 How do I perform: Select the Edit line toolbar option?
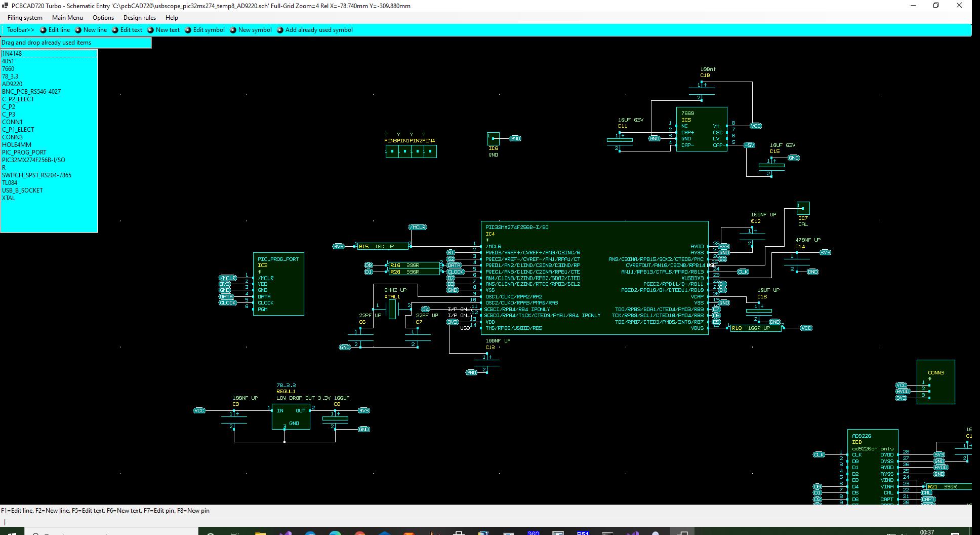pyautogui.click(x=55, y=30)
